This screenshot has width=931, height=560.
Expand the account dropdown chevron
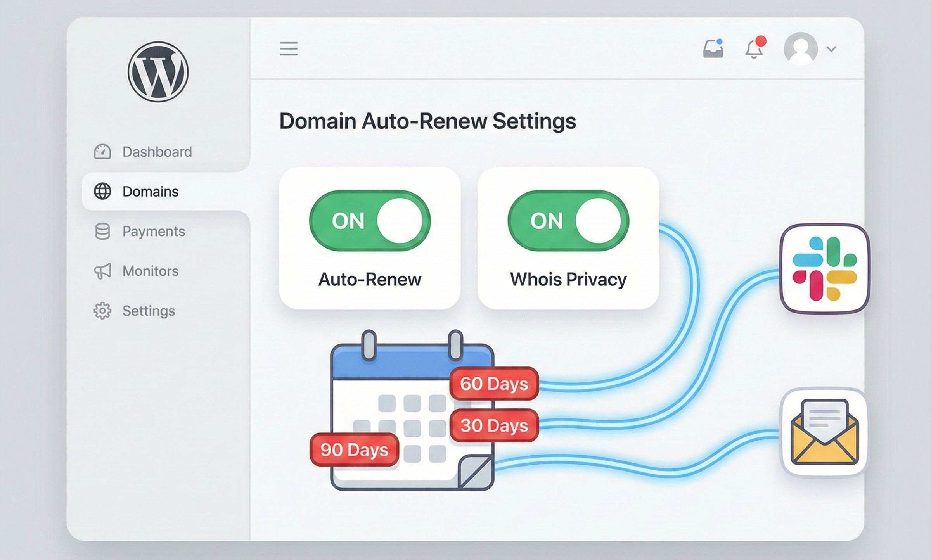tap(831, 49)
